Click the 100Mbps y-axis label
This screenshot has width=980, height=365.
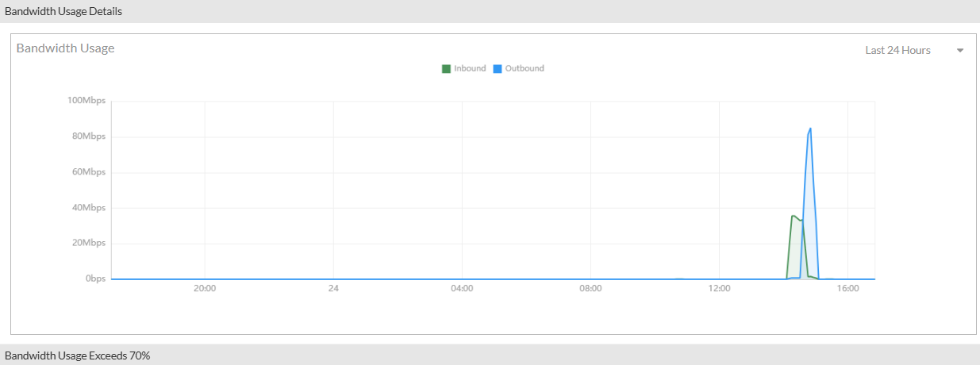pyautogui.click(x=86, y=101)
